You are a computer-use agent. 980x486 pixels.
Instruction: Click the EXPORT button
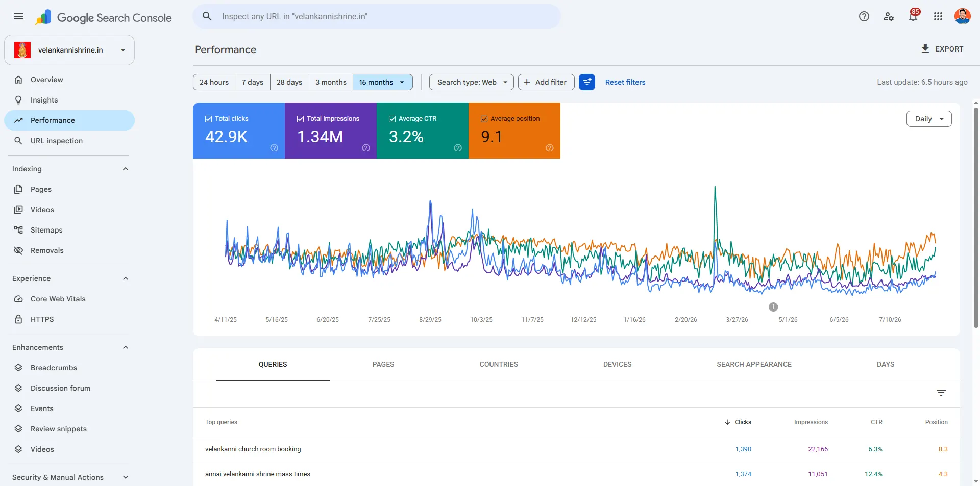click(x=942, y=49)
